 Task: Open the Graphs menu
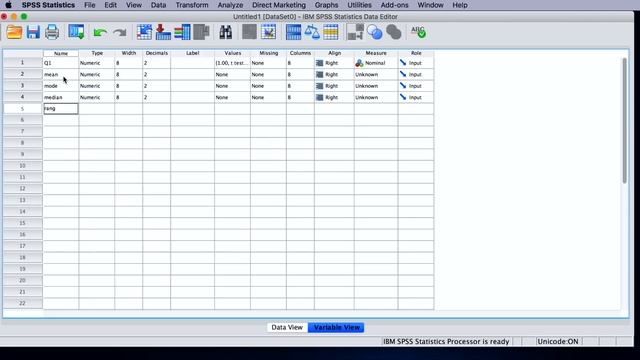point(326,5)
